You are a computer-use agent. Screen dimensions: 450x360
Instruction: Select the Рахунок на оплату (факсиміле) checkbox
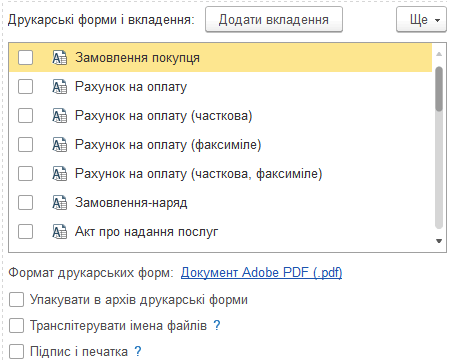[x=25, y=145]
